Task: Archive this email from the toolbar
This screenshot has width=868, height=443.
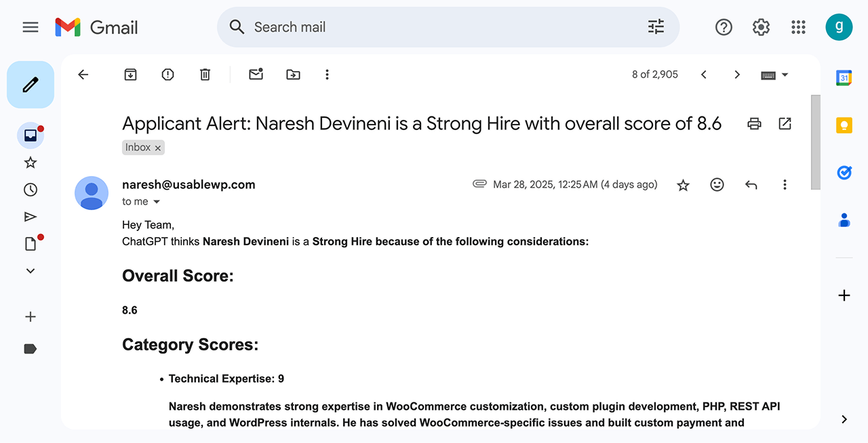Action: coord(130,75)
